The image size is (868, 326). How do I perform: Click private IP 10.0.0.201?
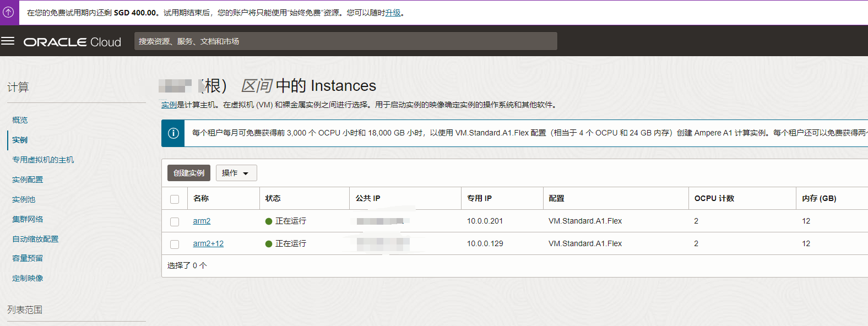click(x=485, y=221)
